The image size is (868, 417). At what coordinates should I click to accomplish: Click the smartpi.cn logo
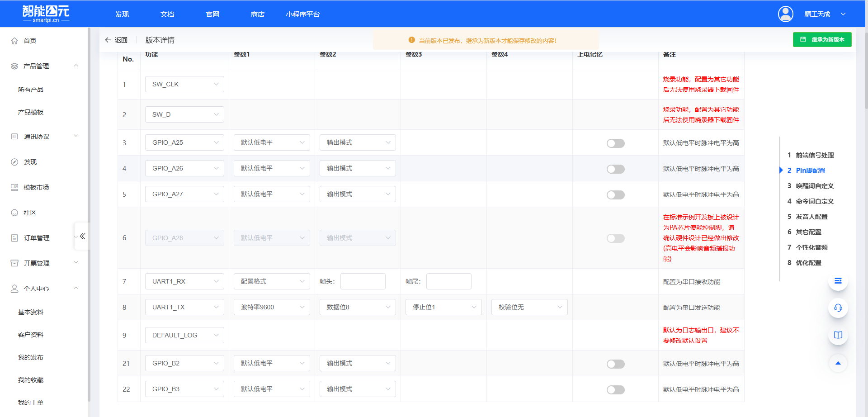[46, 14]
